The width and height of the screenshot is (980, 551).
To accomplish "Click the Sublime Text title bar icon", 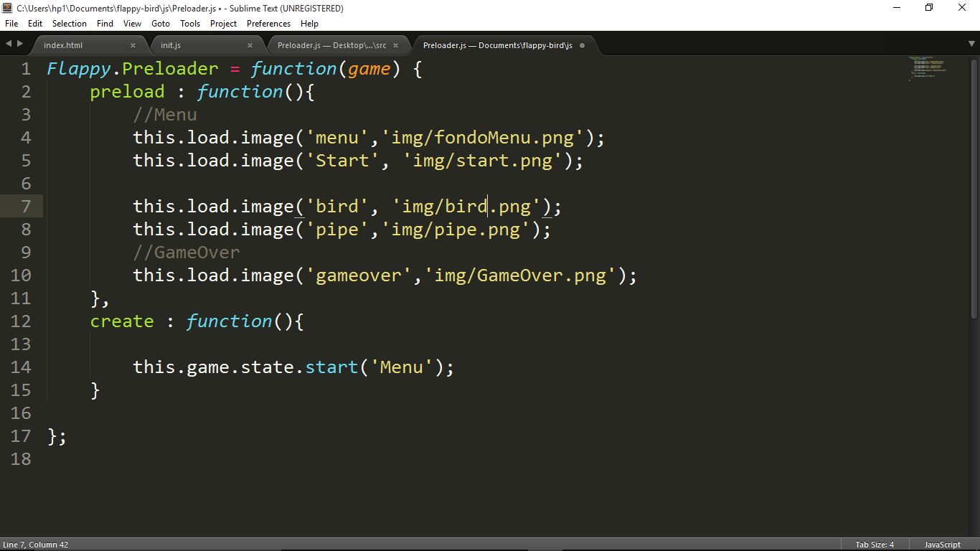I will [x=7, y=8].
